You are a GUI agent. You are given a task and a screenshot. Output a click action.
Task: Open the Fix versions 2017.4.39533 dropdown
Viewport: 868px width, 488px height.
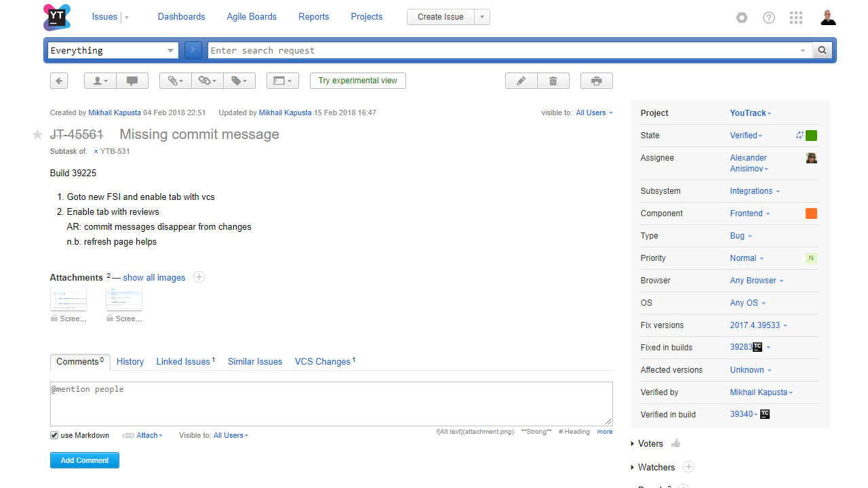click(x=759, y=325)
